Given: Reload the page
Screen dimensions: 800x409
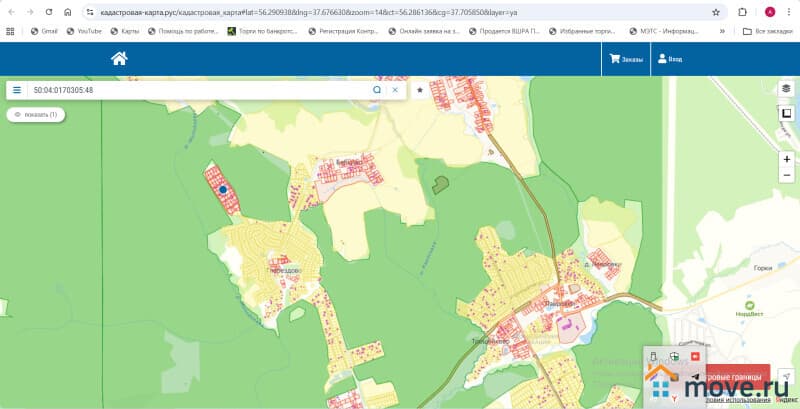Looking at the screenshot, I should coord(48,12).
